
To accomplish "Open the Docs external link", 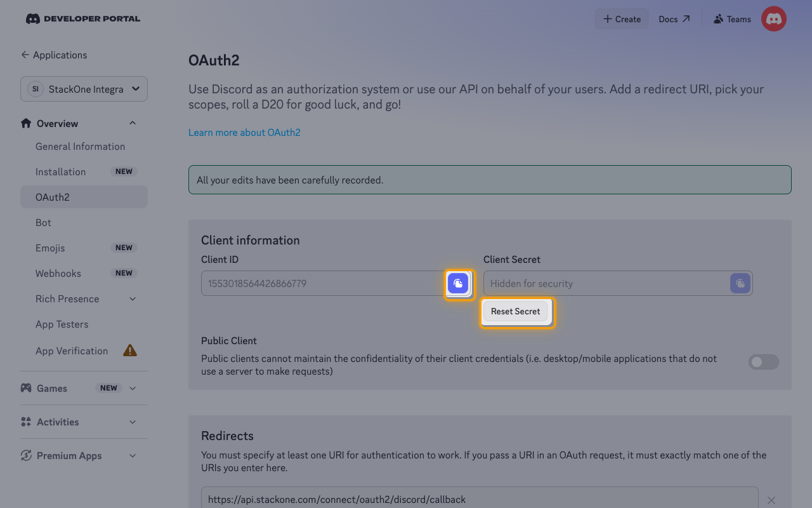I will 674,19.
